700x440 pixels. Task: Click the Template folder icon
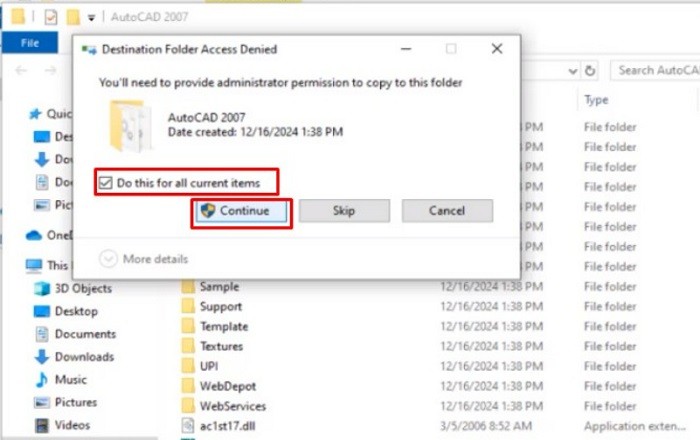(x=188, y=326)
